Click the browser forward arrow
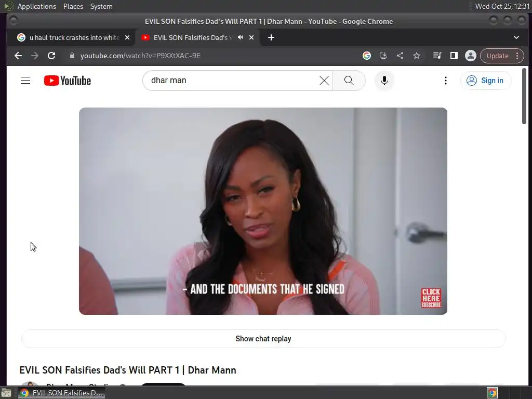The image size is (532, 399). [x=35, y=56]
